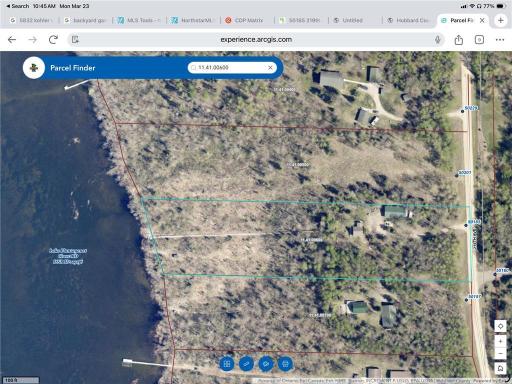Close the Parcel Finder browser tab
This screenshot has height=384, width=512.
click(482, 20)
